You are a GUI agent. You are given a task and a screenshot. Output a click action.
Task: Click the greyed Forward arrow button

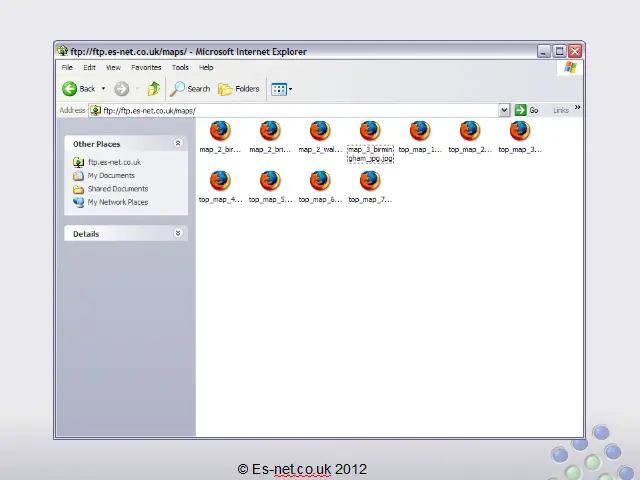coord(122,89)
